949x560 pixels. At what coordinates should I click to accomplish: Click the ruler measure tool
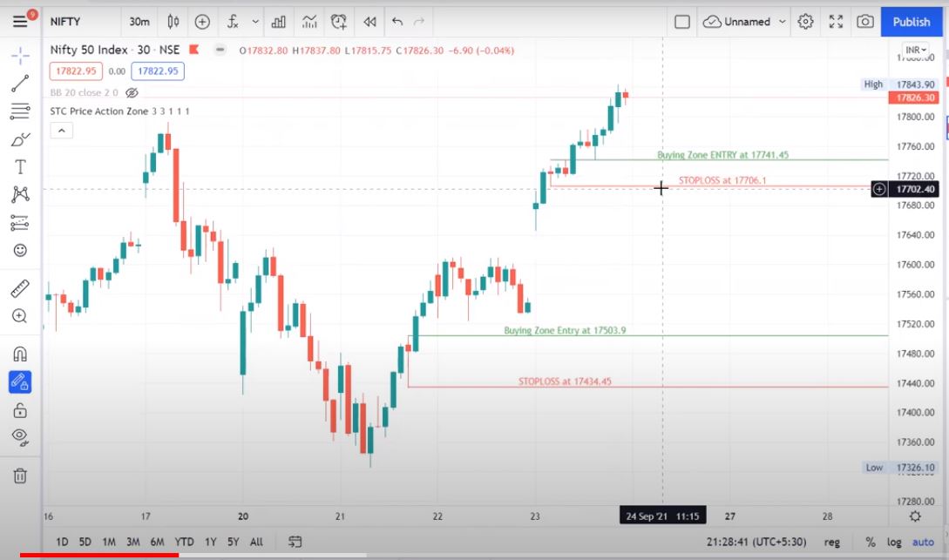coord(20,287)
